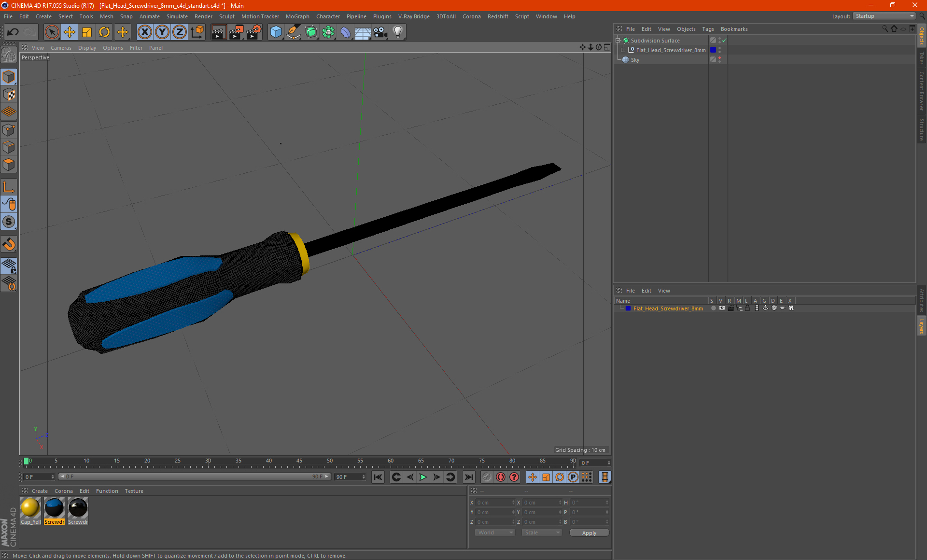The width and height of the screenshot is (927, 560).
Task: Click the Undo arrow icon
Action: point(13,32)
